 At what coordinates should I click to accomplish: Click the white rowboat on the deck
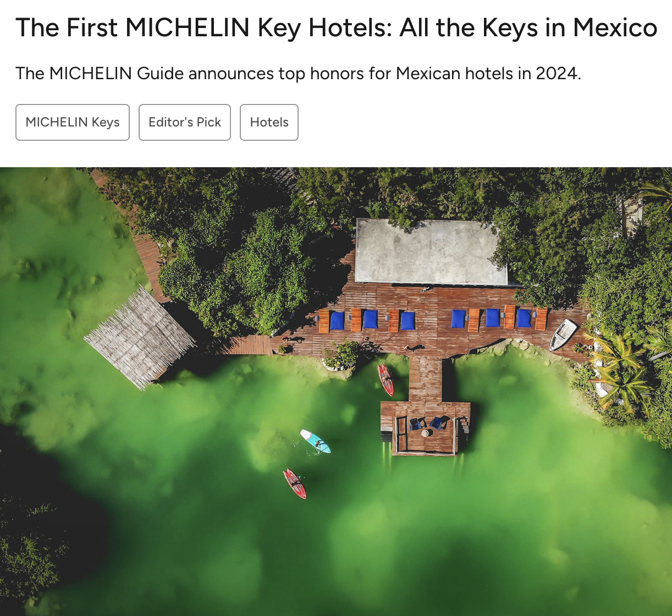pos(564,334)
